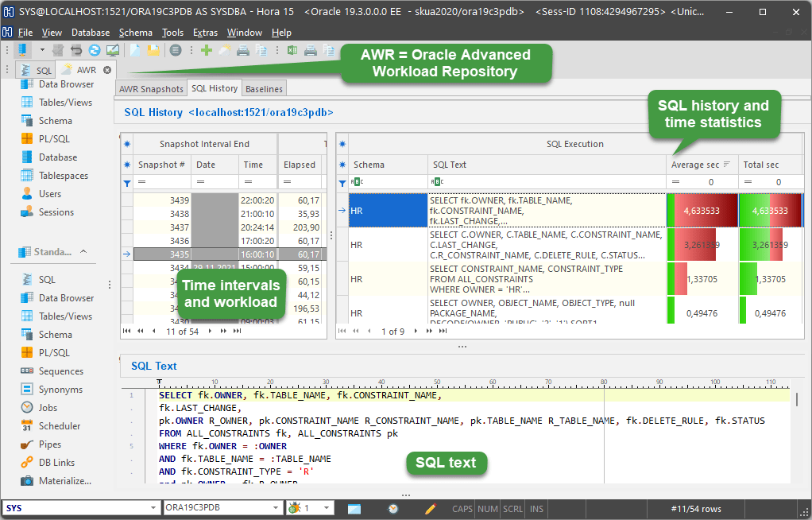The height and width of the screenshot is (520, 812).
Task: Click the green plus add icon
Action: click(x=207, y=50)
